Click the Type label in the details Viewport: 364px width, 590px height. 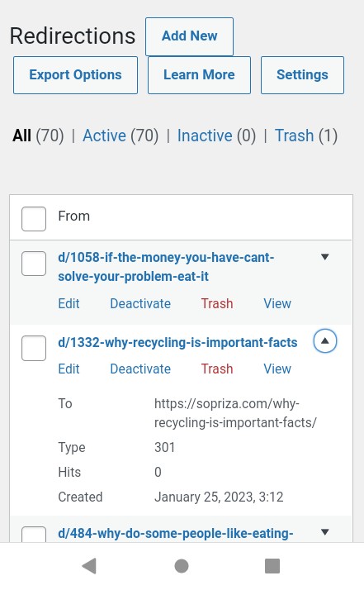click(x=72, y=447)
